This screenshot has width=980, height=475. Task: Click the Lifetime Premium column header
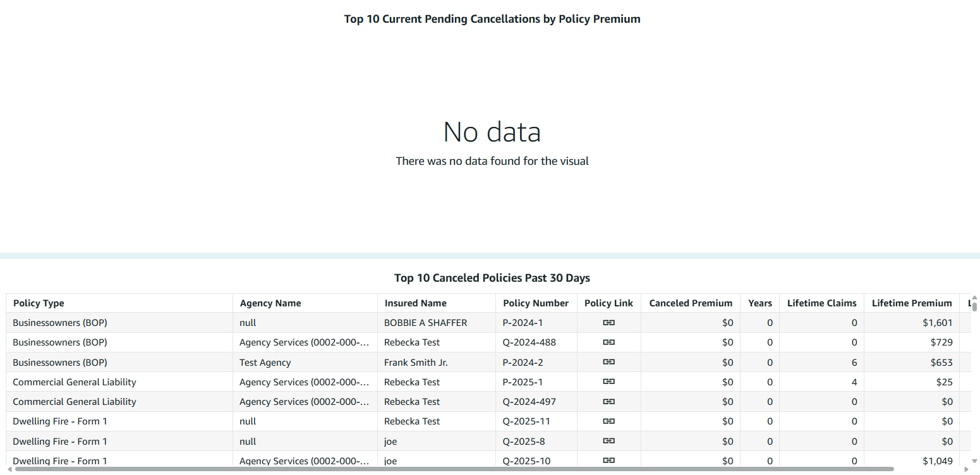911,303
